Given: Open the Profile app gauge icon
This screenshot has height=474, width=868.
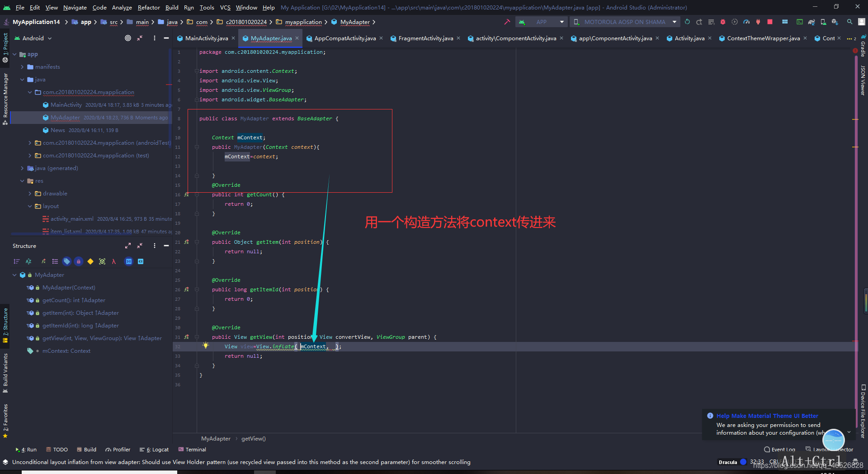Looking at the screenshot, I should coord(746,22).
